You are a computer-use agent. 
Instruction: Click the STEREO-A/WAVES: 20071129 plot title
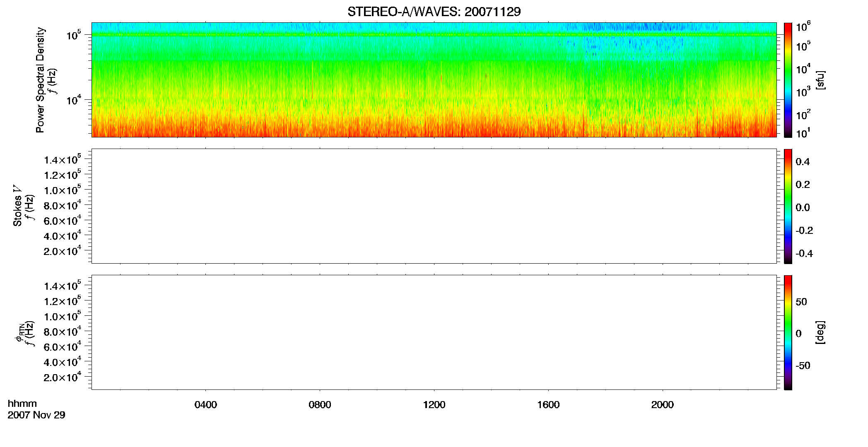click(434, 12)
